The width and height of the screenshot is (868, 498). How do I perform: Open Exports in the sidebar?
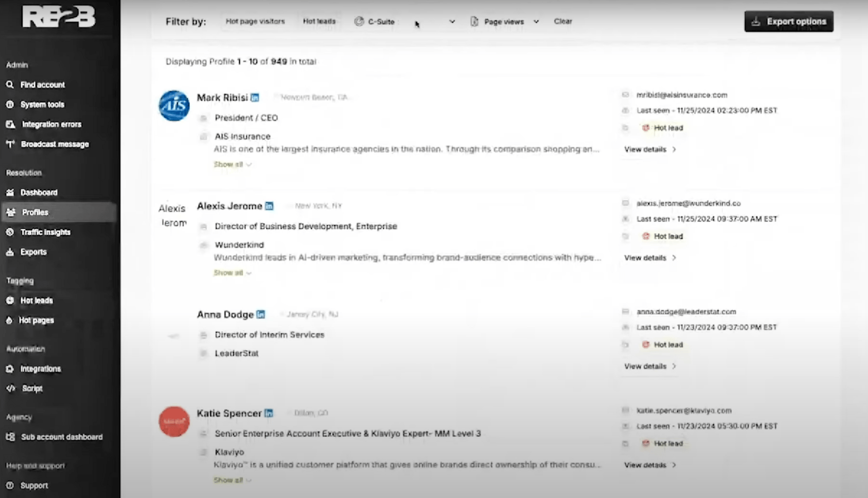(x=33, y=252)
